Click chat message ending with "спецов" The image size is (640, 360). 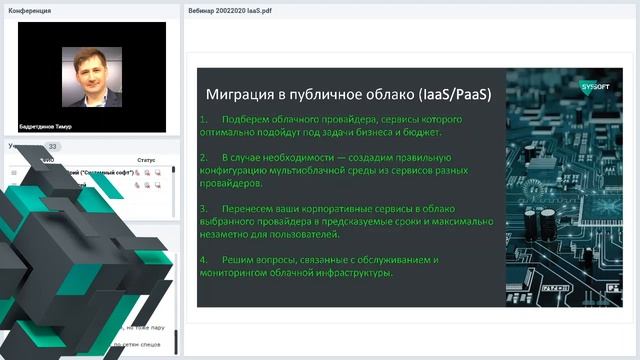137,344
